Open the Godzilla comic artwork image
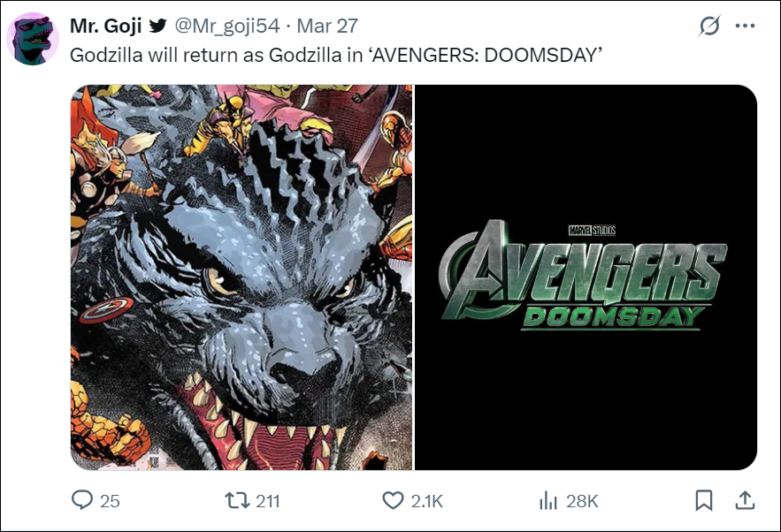This screenshot has height=532, width=781. pyautogui.click(x=241, y=277)
